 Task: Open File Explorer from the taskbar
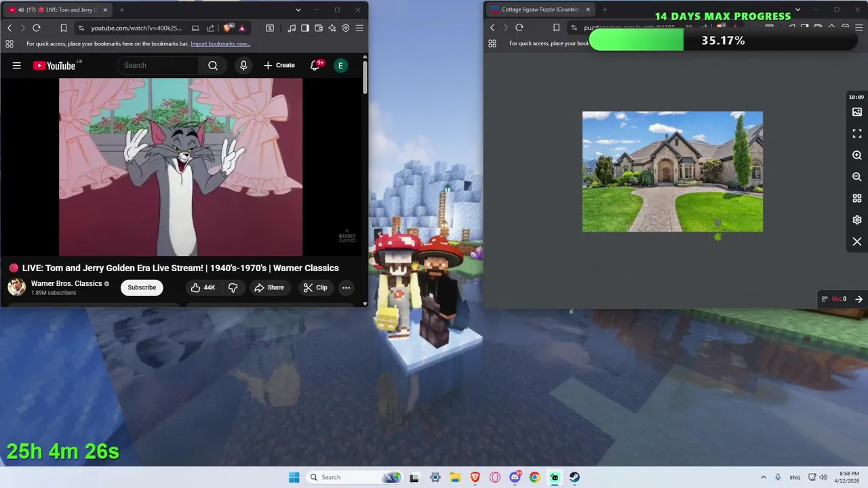[x=455, y=477]
